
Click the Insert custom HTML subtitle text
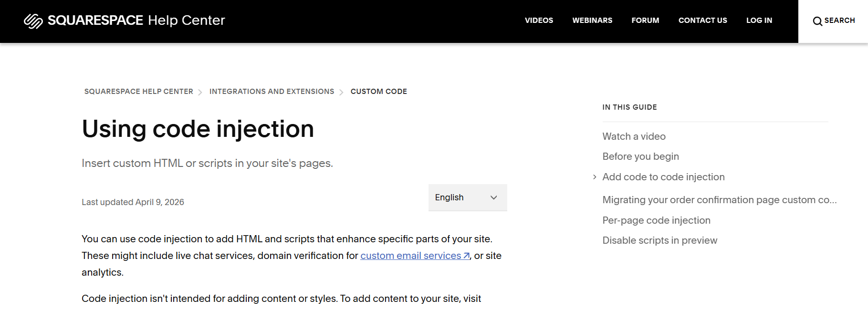click(x=207, y=163)
